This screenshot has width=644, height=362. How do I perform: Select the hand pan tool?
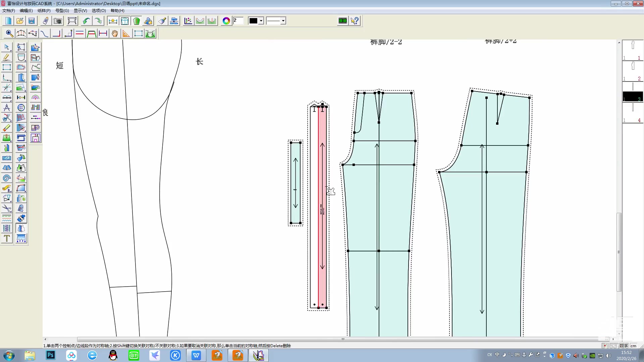coord(115,34)
